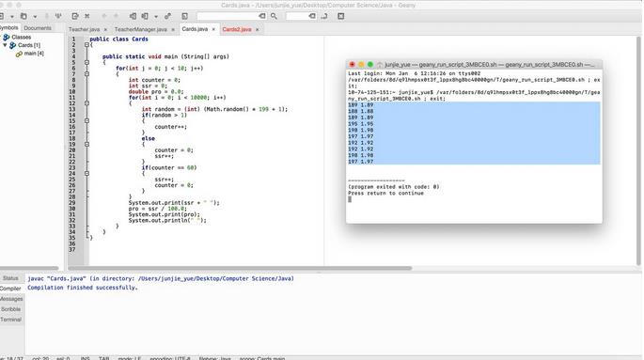
Task: Clear the go-to-line field icon
Action: pos(312,16)
